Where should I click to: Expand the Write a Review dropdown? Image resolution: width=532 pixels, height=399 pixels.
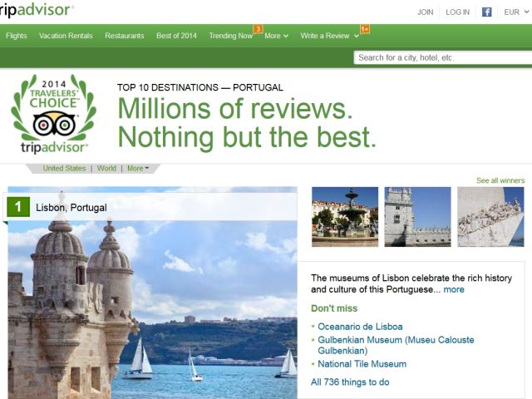[330, 36]
